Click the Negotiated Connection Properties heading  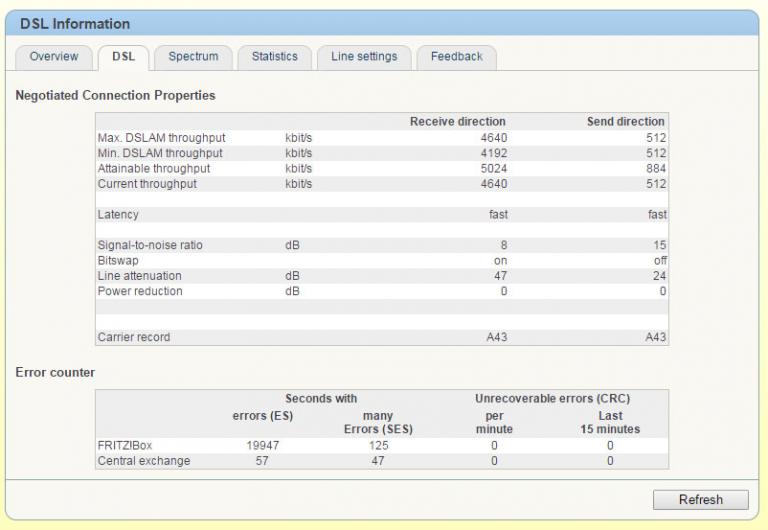coord(115,95)
